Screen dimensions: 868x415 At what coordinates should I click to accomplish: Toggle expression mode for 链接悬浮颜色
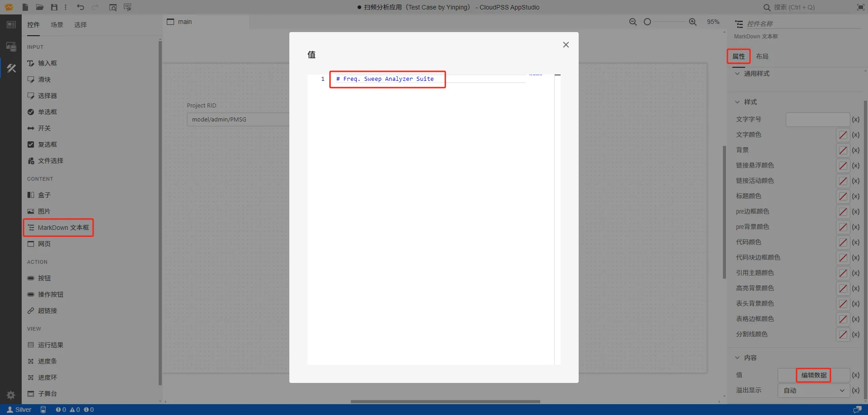tap(856, 166)
